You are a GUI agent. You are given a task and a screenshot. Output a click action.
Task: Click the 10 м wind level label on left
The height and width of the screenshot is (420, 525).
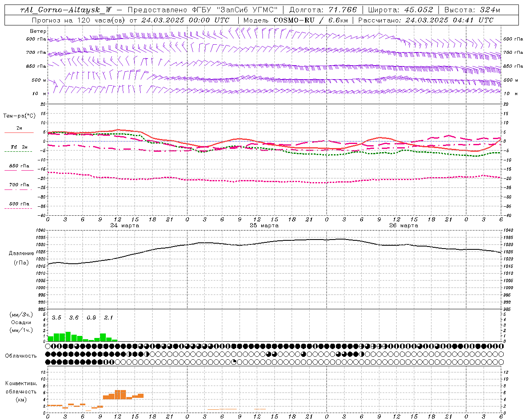tap(39, 94)
